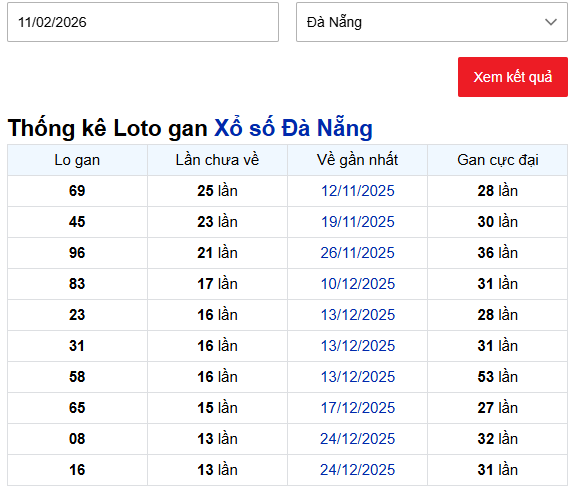The image size is (581, 495).
Task: Open the 10/12/2025 date link
Action: (x=358, y=284)
